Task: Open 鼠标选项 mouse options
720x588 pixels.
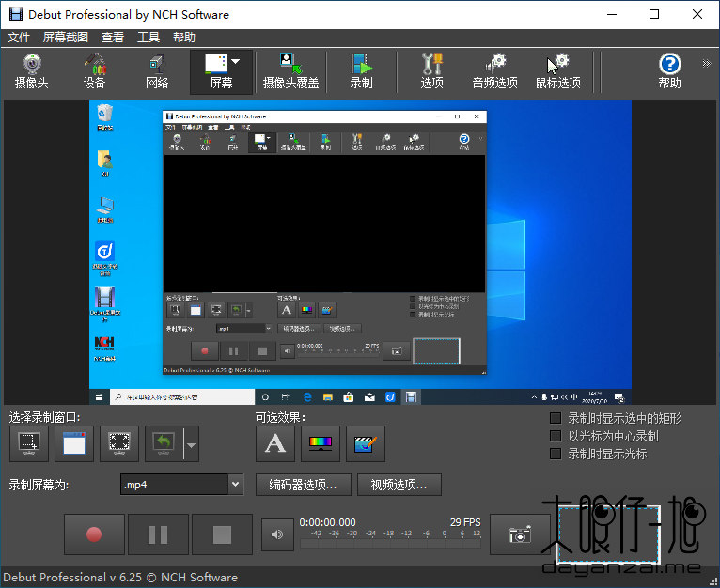Action: [558, 72]
